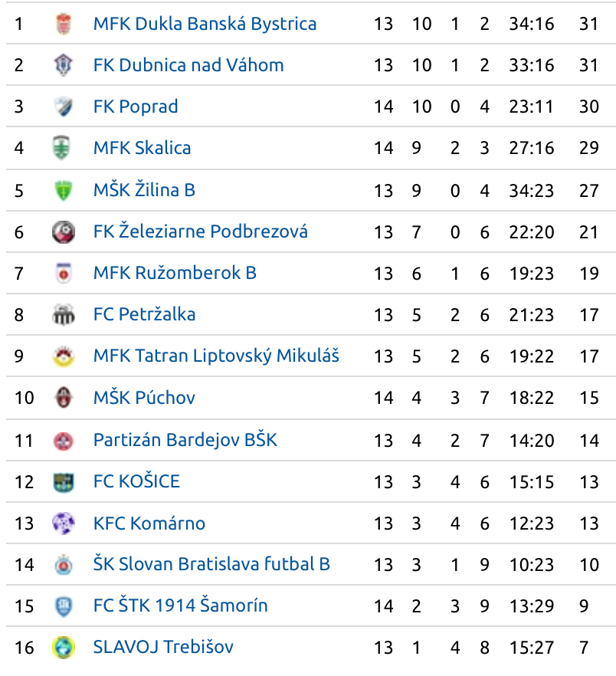Click the SLAVOJ Trebišov round crest
Viewport: 616px width, 676px height.
64,648
